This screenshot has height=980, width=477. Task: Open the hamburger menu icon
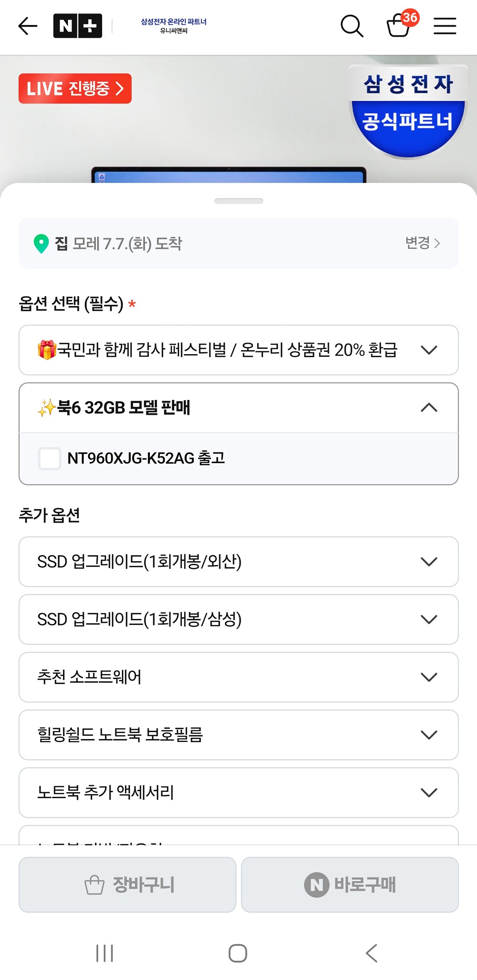(445, 26)
